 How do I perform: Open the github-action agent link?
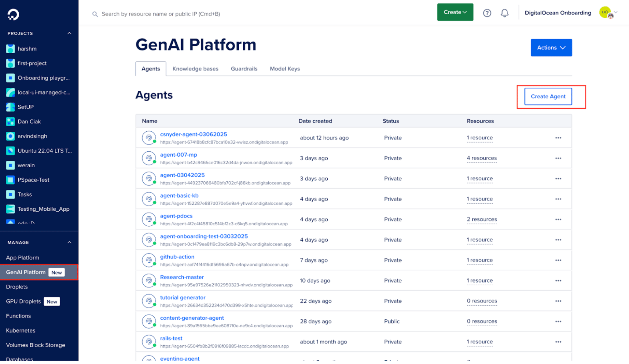(177, 257)
